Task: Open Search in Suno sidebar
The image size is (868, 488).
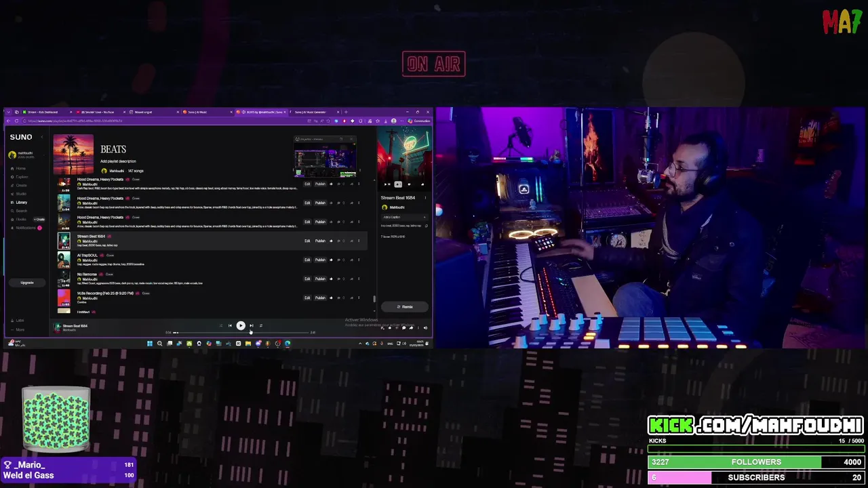Action: (x=20, y=211)
